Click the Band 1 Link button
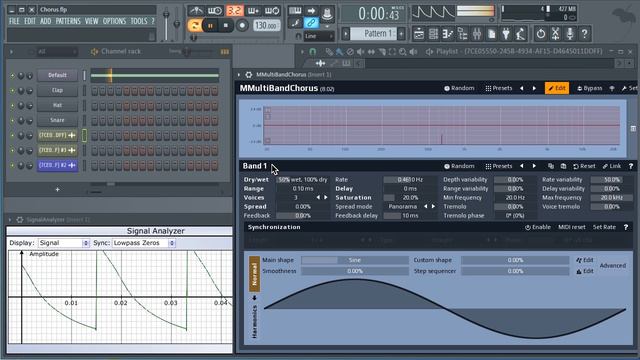Screen dimensions: 640x360 coord(612,166)
